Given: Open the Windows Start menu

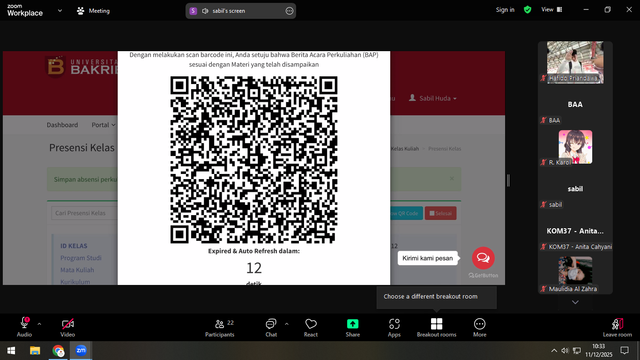Looking at the screenshot, I should click(x=11, y=351).
